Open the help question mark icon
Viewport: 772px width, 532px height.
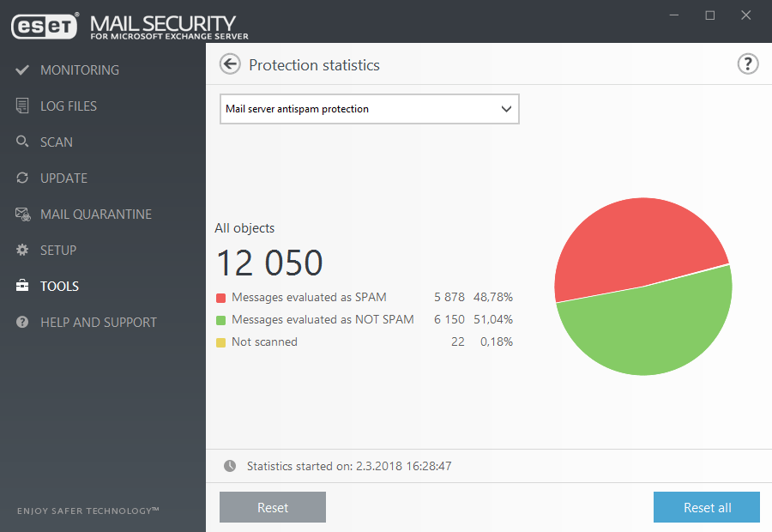click(x=748, y=64)
